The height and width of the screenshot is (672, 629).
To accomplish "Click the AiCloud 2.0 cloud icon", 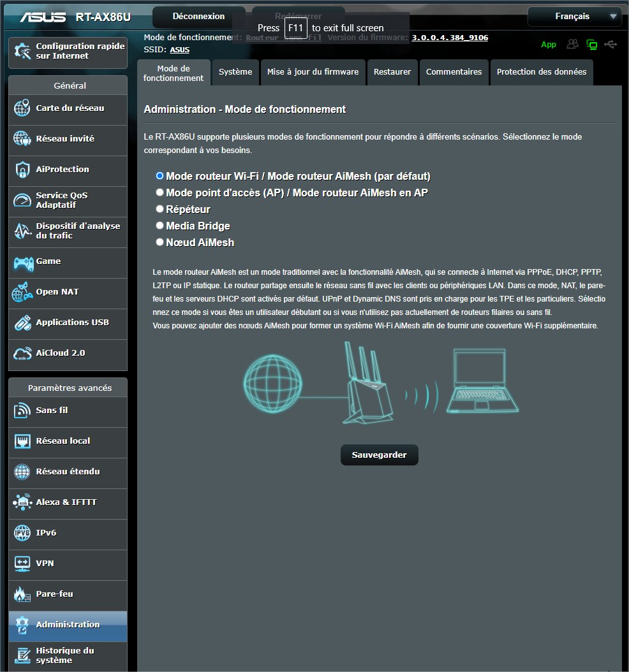I will (x=22, y=353).
